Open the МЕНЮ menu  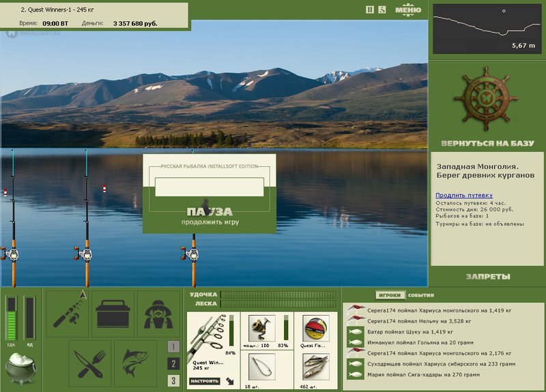pos(408,10)
